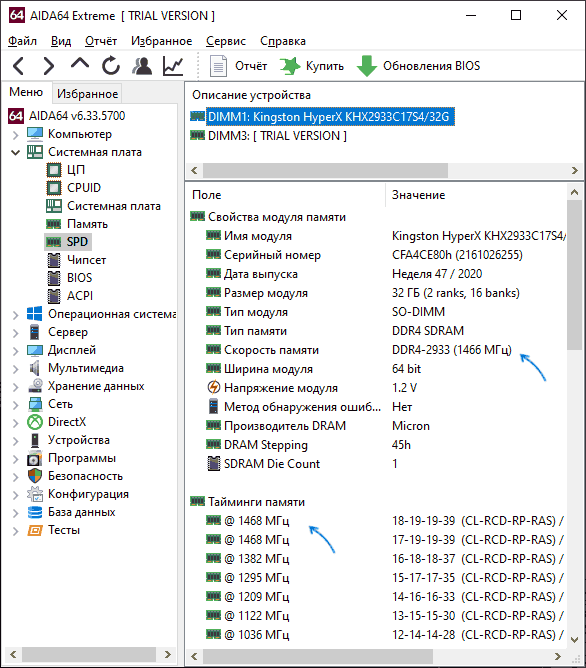This screenshot has height=668, width=586.
Task: Open the Отчёт menu in menu bar
Action: (101, 41)
